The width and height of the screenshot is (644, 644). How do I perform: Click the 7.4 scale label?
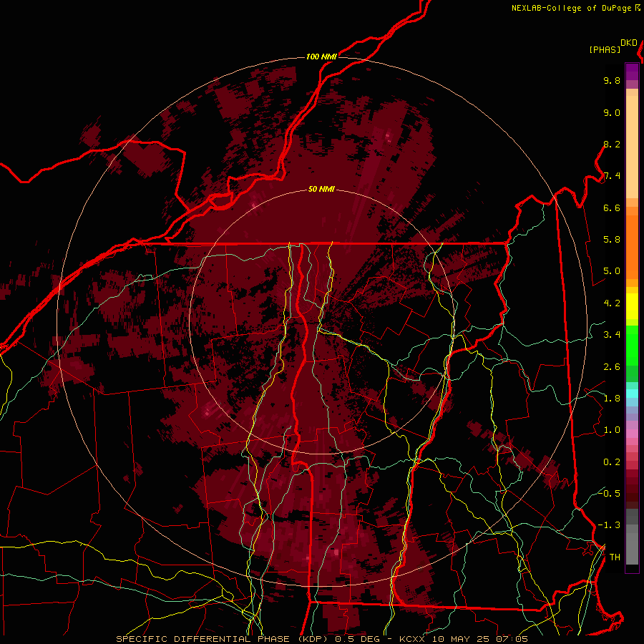click(x=612, y=176)
